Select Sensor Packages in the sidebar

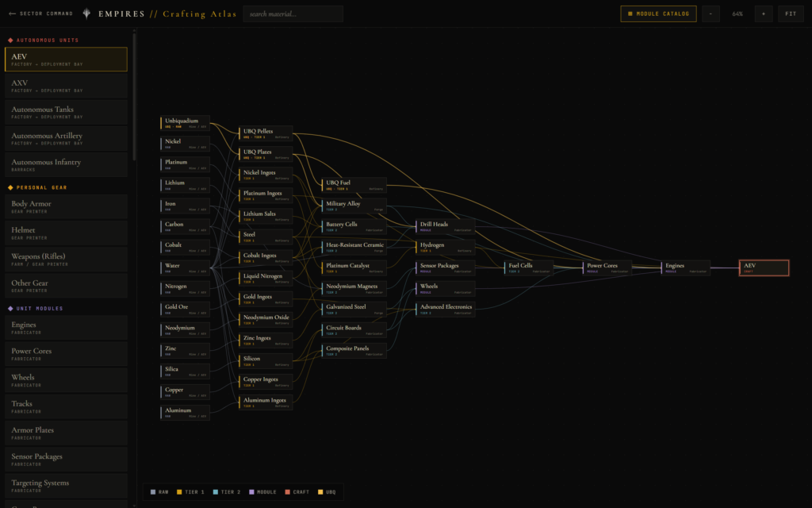(66, 460)
